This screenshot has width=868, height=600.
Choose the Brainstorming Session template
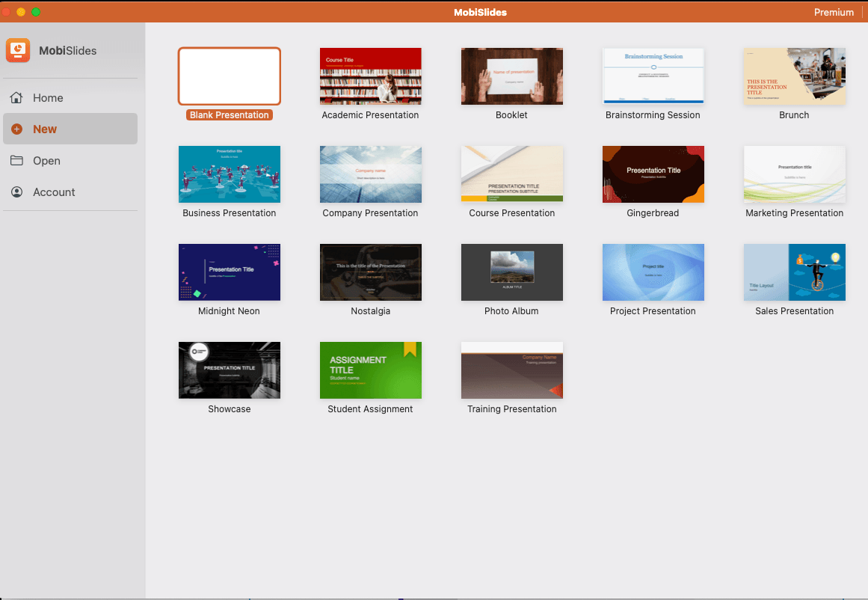point(653,76)
